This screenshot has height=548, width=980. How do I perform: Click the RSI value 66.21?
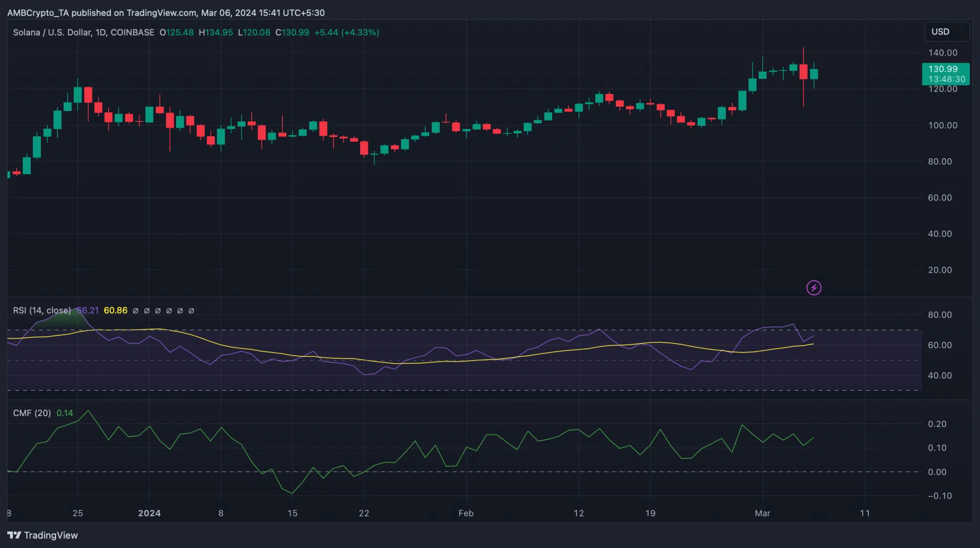[88, 310]
